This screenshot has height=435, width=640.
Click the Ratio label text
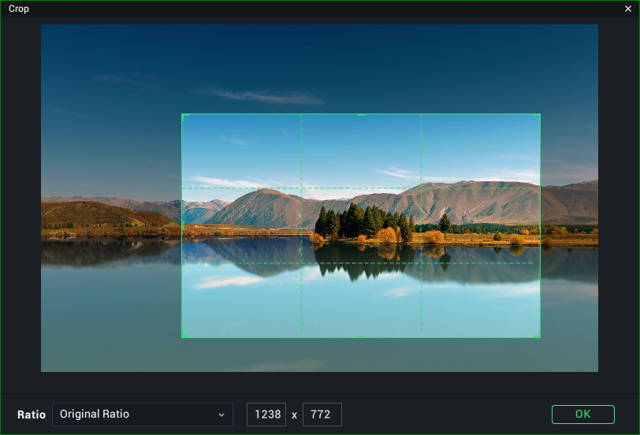[x=31, y=415]
